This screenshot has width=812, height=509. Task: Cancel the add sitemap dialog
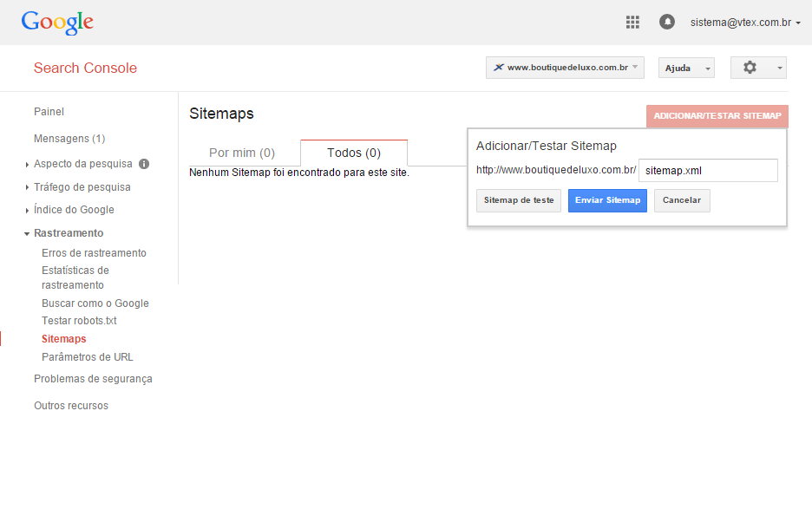point(682,200)
